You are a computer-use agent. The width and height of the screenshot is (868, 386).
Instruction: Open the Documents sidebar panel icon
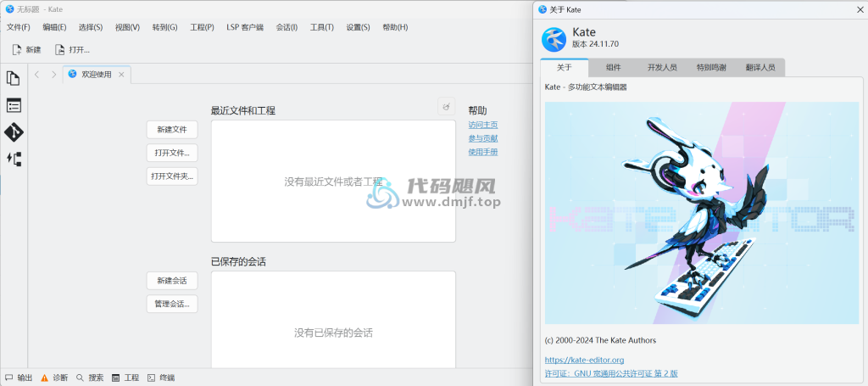(14, 78)
